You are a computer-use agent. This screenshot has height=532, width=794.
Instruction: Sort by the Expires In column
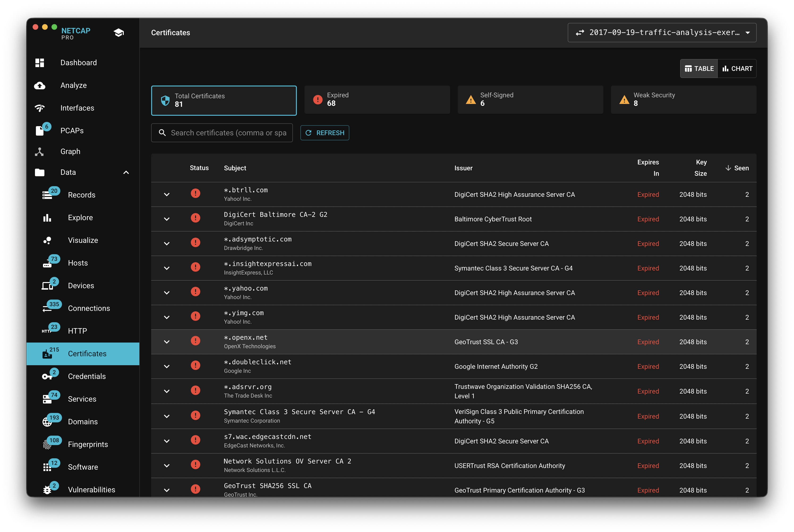tap(648, 168)
